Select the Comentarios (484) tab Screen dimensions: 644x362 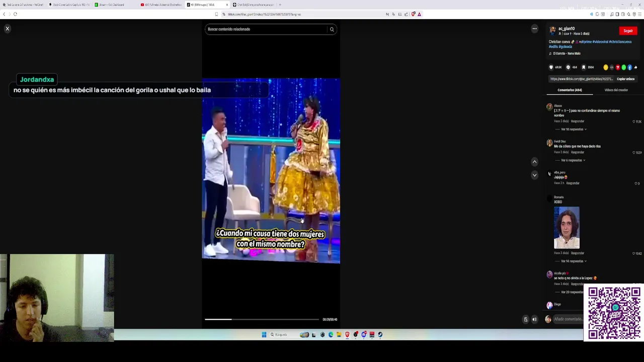click(x=570, y=90)
